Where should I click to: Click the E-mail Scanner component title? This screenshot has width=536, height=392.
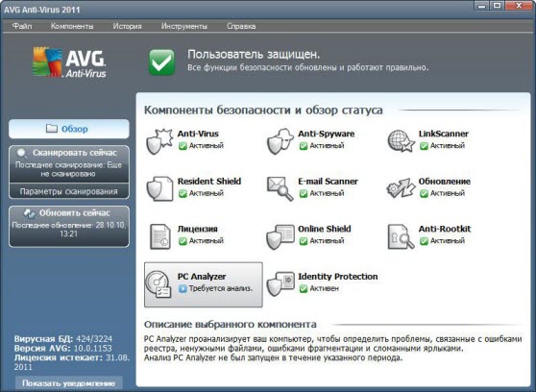(328, 182)
